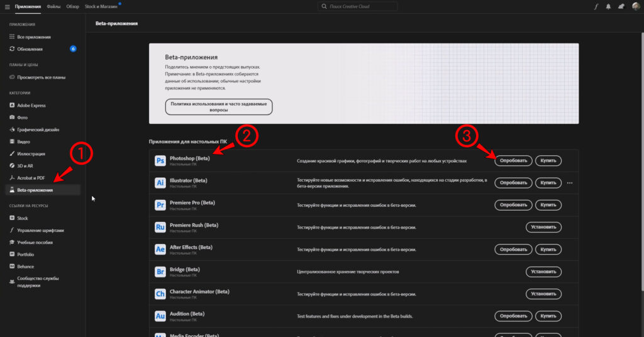644x337 pixels.
Task: Switch to Файлы tab
Action: (x=53, y=6)
